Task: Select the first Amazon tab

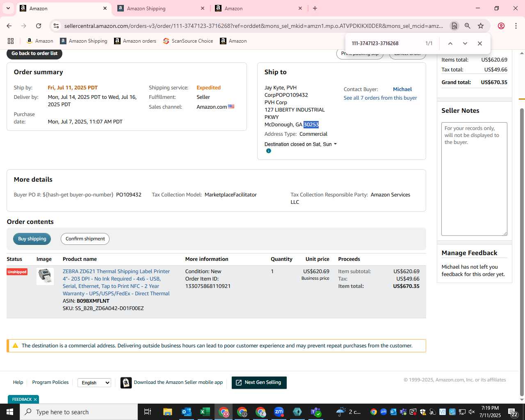Action: click(64, 8)
